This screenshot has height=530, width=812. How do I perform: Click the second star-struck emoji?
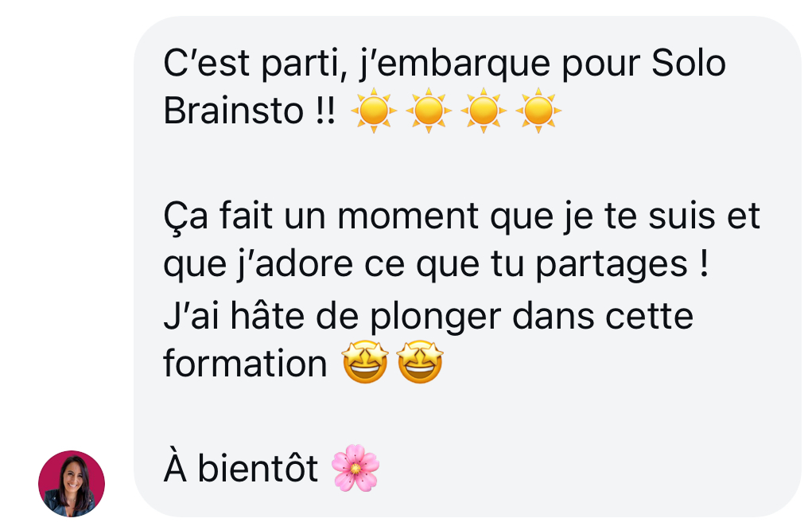[x=420, y=362]
